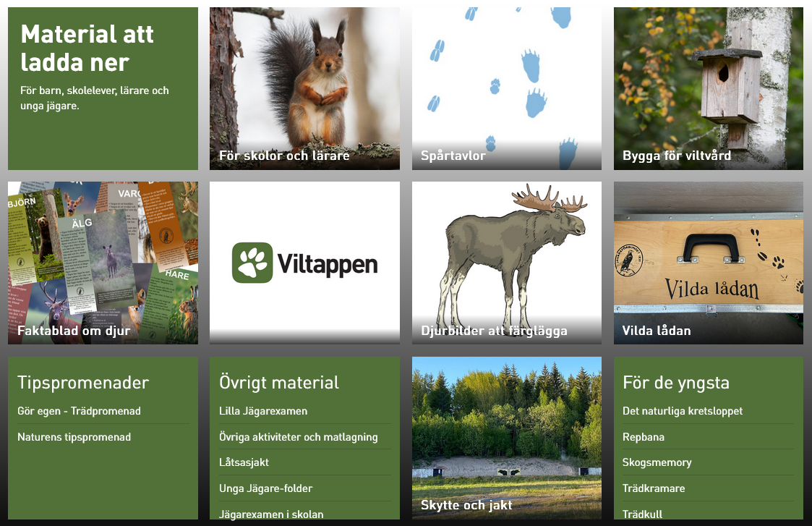Open the Spårtavlor animal tracks tile

point(506,88)
